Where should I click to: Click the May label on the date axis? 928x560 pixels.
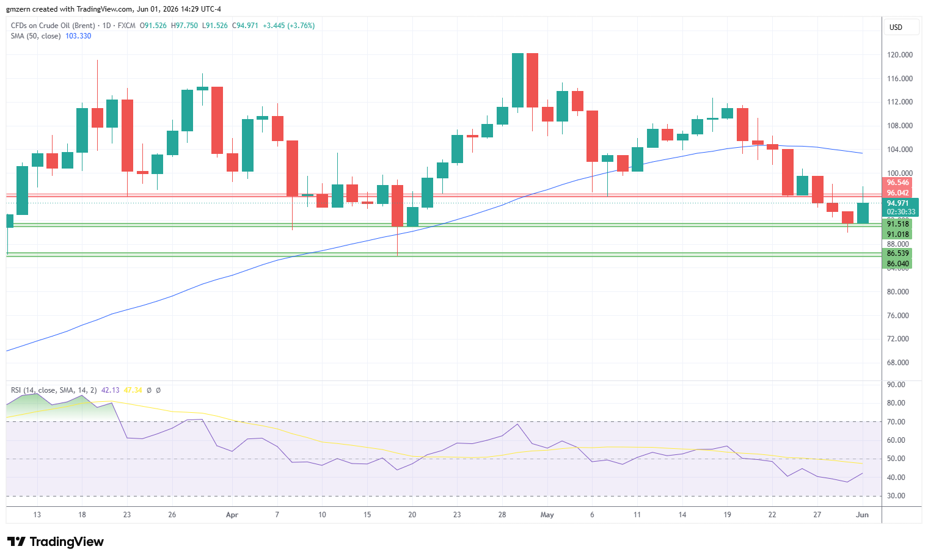pyautogui.click(x=547, y=515)
